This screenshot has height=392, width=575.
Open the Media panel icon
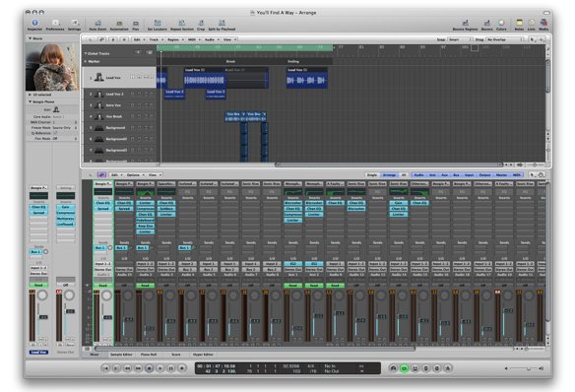(543, 25)
